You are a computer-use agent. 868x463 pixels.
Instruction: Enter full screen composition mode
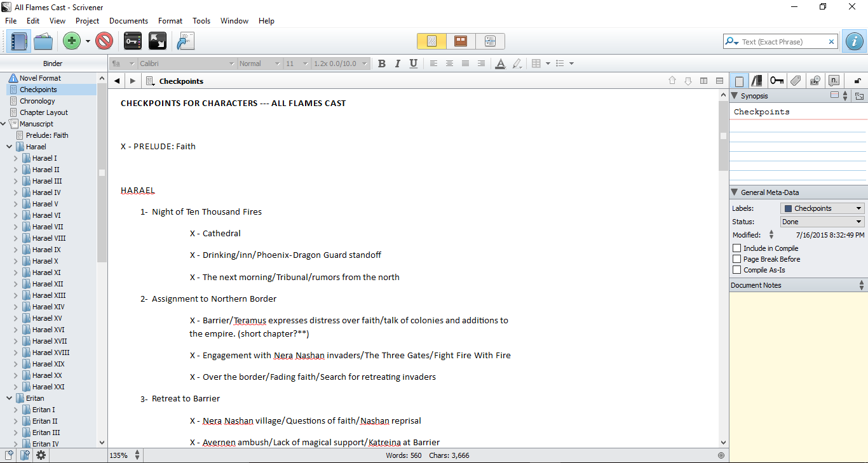click(157, 41)
